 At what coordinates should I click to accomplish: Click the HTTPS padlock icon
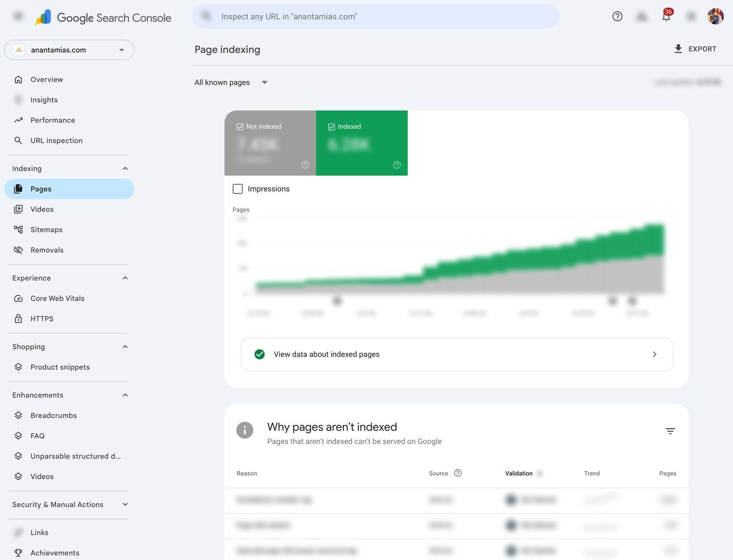[18, 318]
